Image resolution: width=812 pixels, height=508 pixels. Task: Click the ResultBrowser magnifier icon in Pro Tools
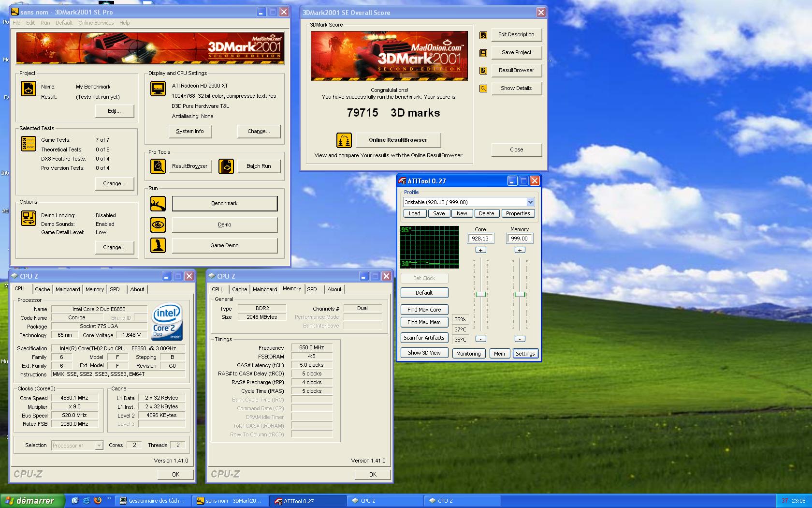158,166
